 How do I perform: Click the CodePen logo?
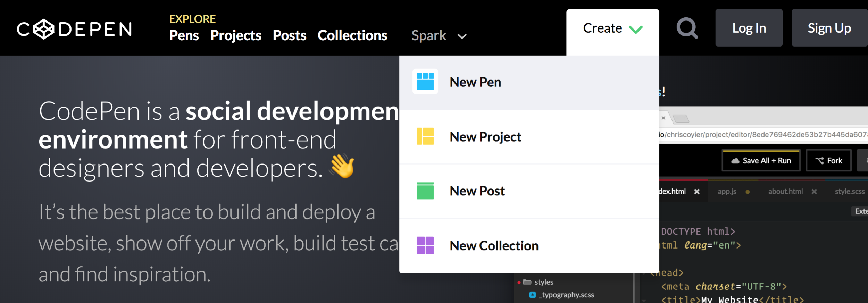pos(74,29)
